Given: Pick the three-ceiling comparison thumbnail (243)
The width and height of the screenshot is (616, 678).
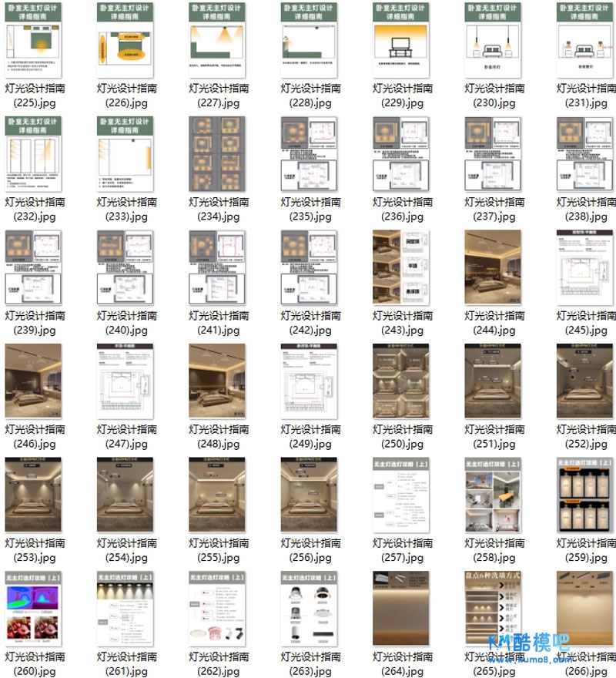Looking at the screenshot, I should click(401, 266).
